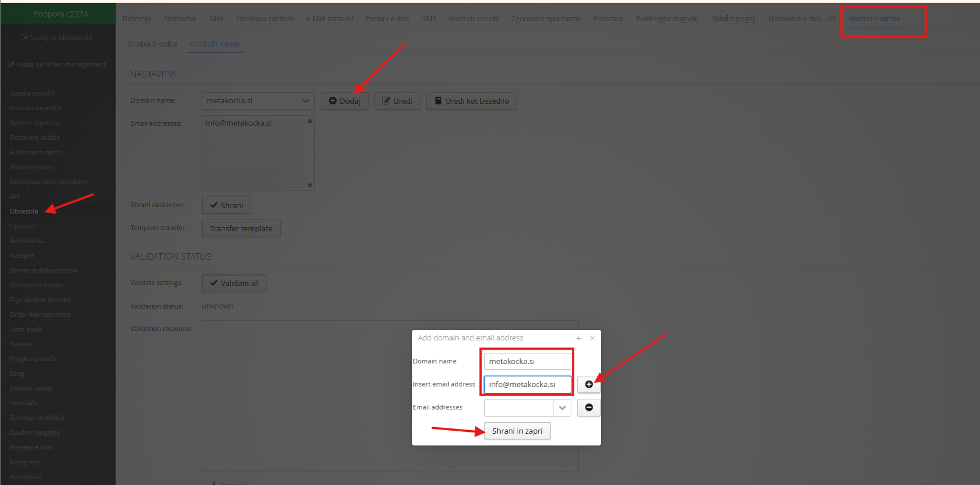Expand the Domain name dropdown in settings
The width and height of the screenshot is (980, 485).
click(x=305, y=101)
